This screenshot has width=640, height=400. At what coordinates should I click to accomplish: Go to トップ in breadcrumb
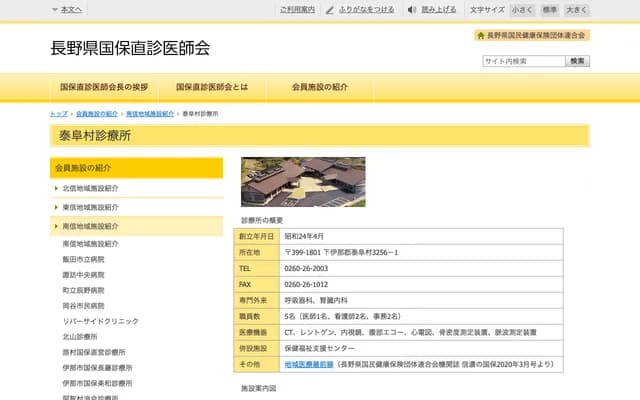[59, 114]
